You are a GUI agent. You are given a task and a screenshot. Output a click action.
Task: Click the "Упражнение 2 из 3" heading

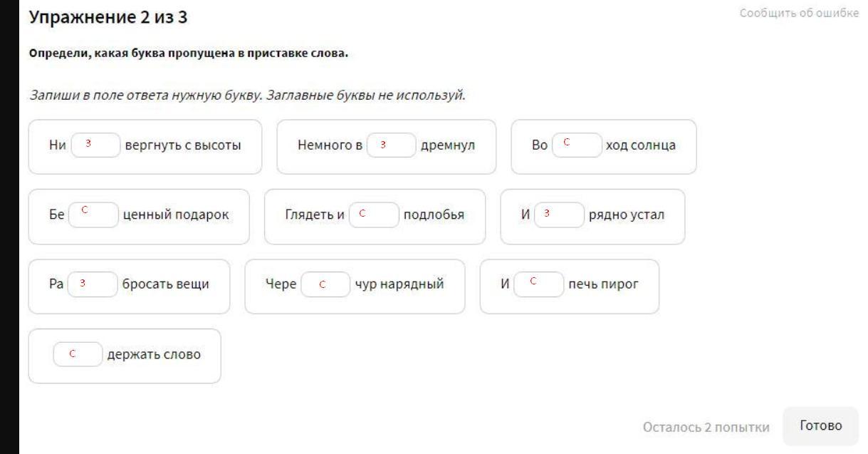[108, 17]
